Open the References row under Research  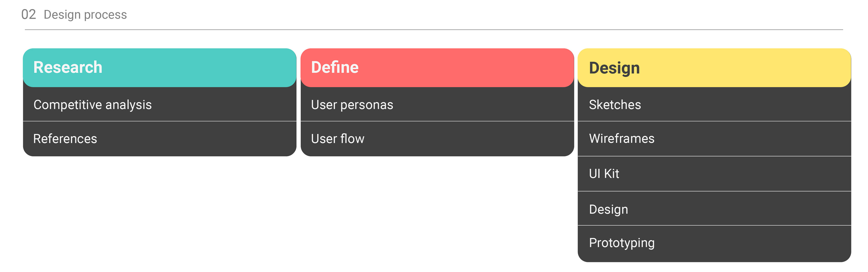[159, 139]
